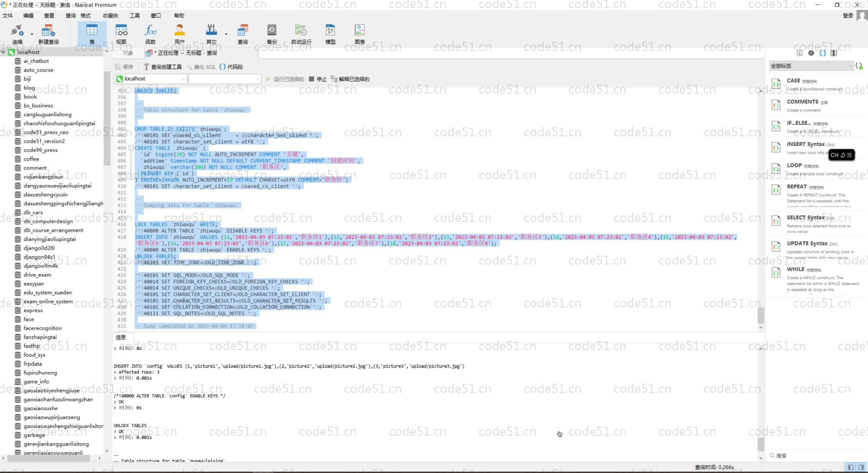Toggle the right info pane button in status bar

click(x=861, y=467)
